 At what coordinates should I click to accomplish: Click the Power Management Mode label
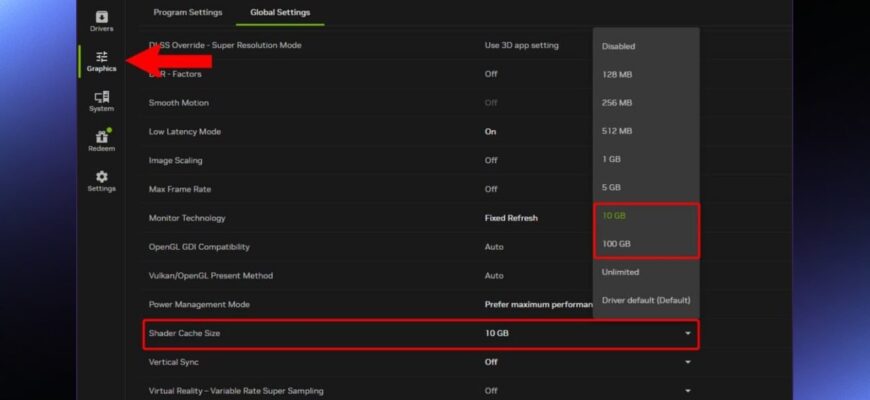[199, 305]
